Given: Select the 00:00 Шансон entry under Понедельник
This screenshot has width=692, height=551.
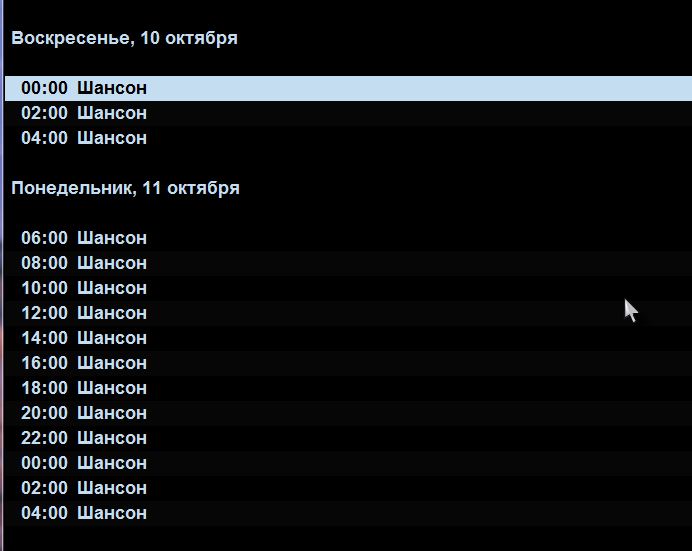Looking at the screenshot, I should tap(348, 463).
